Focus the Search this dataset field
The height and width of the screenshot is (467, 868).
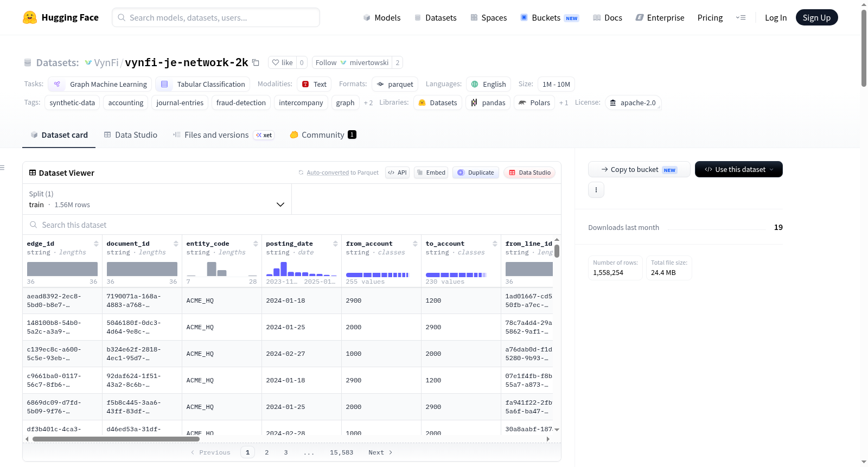(x=292, y=225)
